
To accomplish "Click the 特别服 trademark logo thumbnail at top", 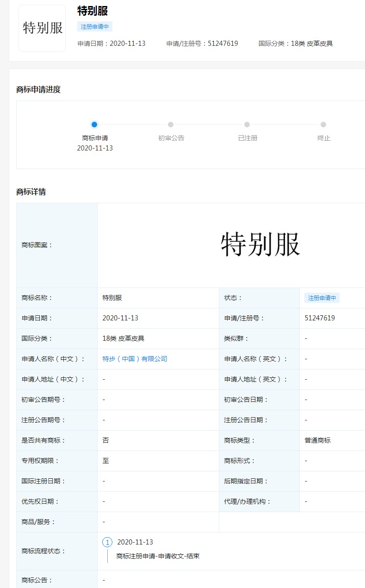I will (42, 28).
